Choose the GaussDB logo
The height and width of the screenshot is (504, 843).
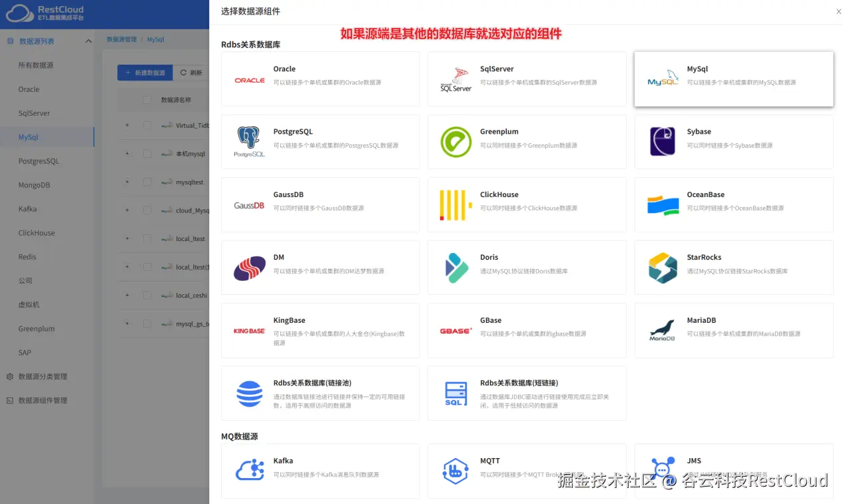tap(250, 205)
